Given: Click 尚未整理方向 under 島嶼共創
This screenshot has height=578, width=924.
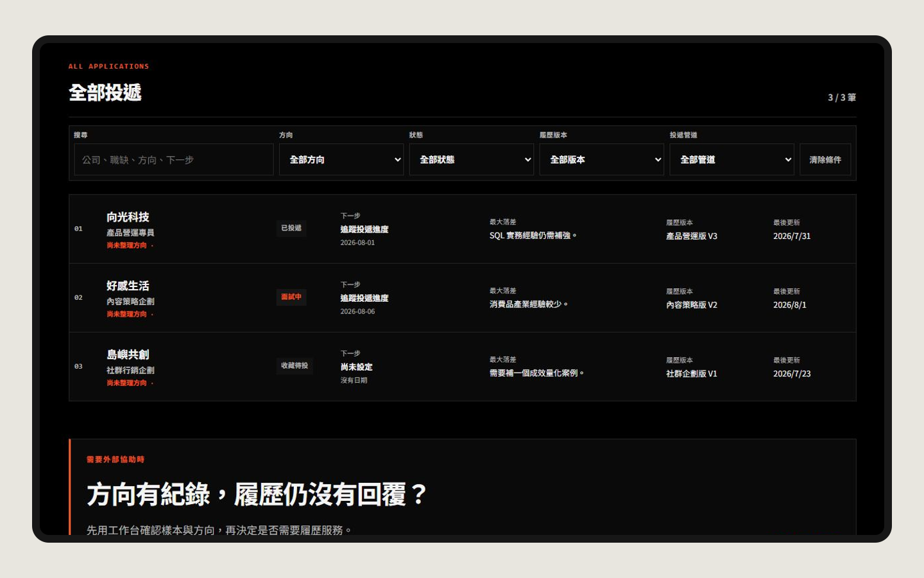Looking at the screenshot, I should [x=127, y=383].
